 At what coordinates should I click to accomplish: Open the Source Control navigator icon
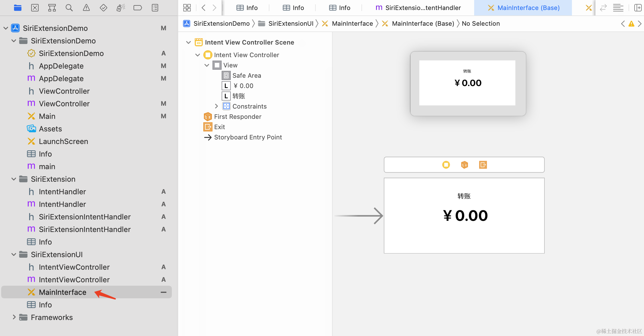pos(35,8)
